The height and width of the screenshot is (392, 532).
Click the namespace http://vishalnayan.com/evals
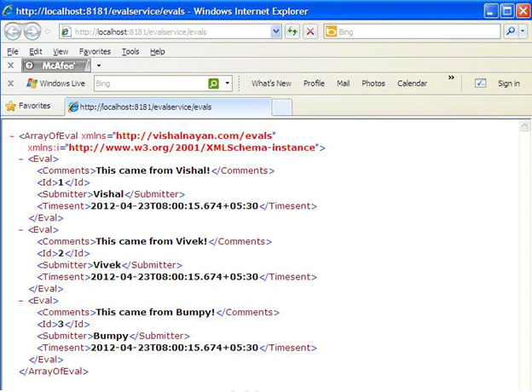pos(194,136)
